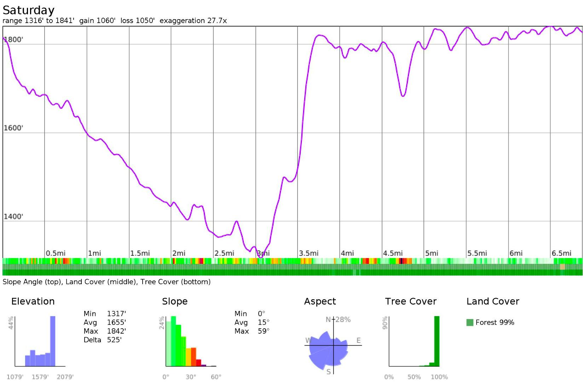Viewport: 588px width, 391px height.
Task: Click the E label on aspect rose
Action: pyautogui.click(x=358, y=340)
